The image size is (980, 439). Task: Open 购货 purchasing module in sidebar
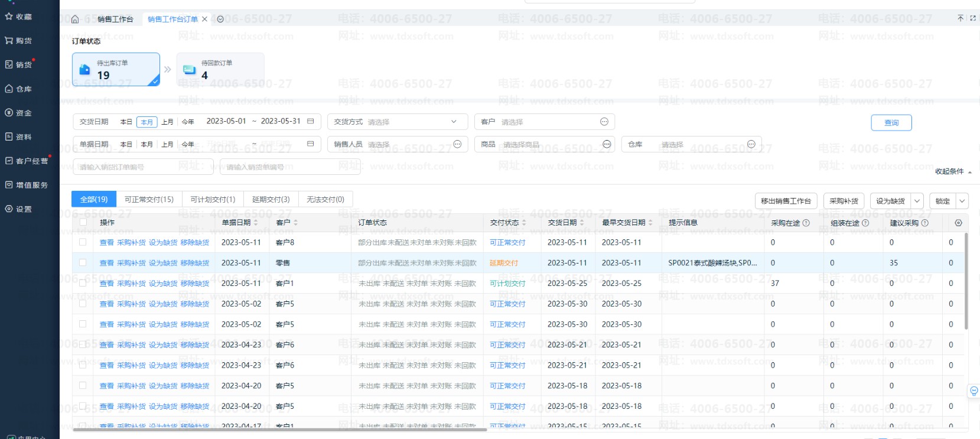click(19, 41)
